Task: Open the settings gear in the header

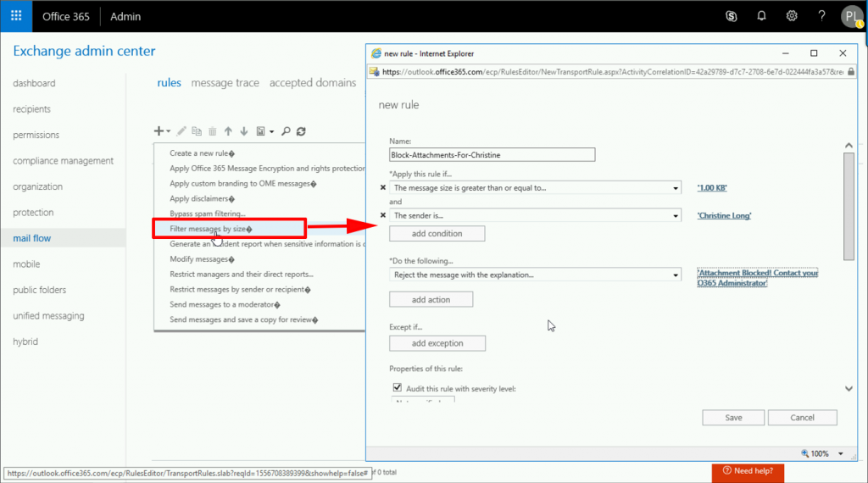Action: 792,16
